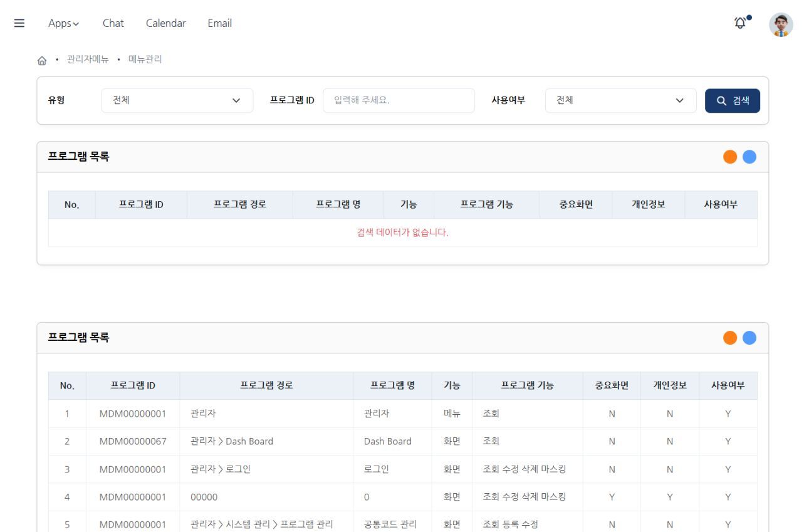Open the 사용여부 dropdown
Screen dimensions: 804x532
tap(620, 100)
